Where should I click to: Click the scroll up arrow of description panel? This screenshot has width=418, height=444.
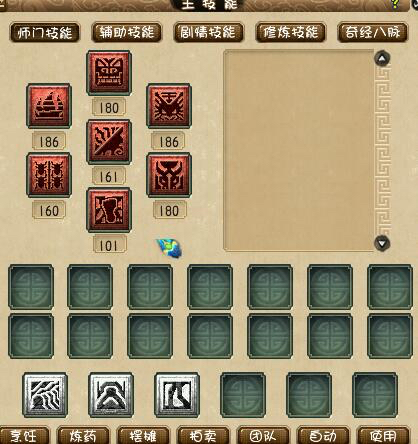pos(382,59)
